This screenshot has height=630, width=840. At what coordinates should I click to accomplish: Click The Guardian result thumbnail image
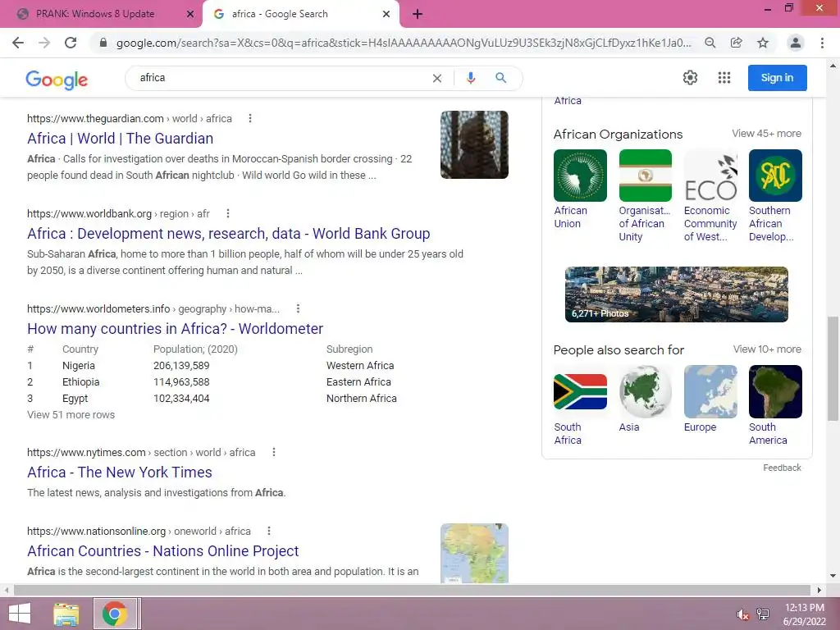point(474,144)
